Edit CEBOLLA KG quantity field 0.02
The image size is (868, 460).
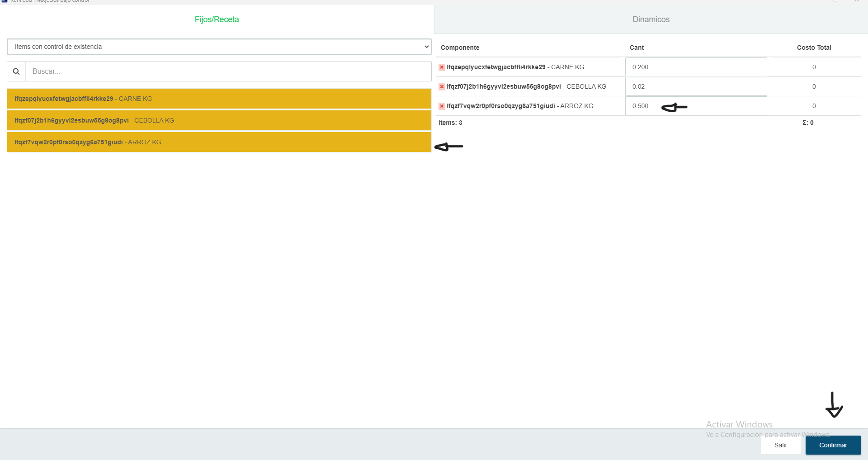[695, 86]
